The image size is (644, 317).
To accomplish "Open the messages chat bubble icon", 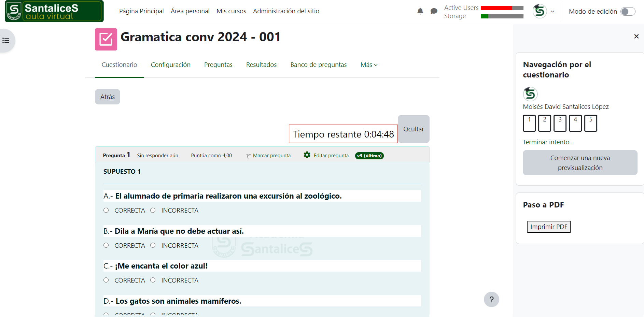I will pos(434,11).
